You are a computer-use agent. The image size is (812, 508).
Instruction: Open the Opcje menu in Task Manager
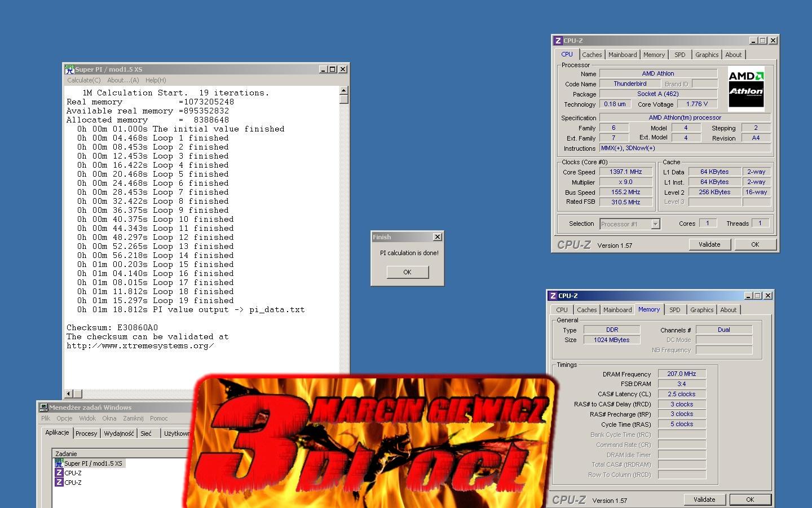point(64,418)
